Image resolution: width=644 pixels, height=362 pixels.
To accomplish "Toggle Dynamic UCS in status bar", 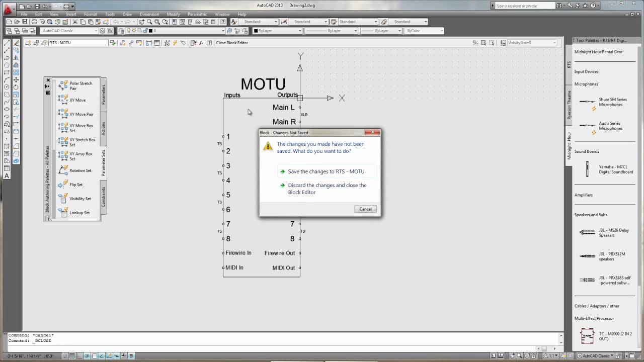I will 109,355.
